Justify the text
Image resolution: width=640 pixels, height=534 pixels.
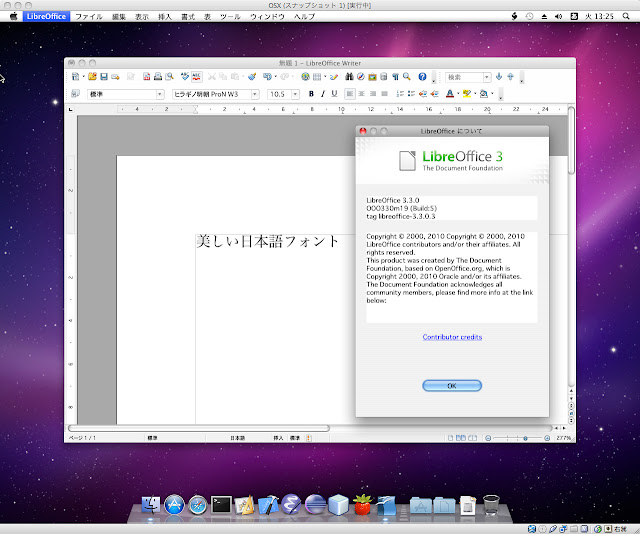(384, 94)
